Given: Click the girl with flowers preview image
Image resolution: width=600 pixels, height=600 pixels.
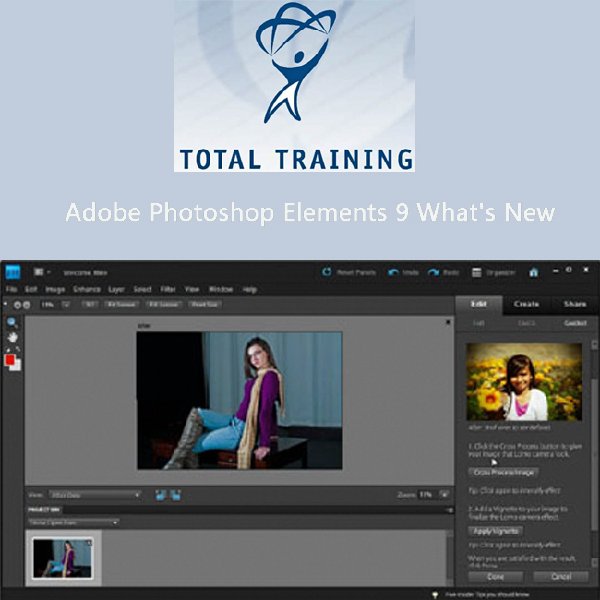Looking at the screenshot, I should pos(524,382).
